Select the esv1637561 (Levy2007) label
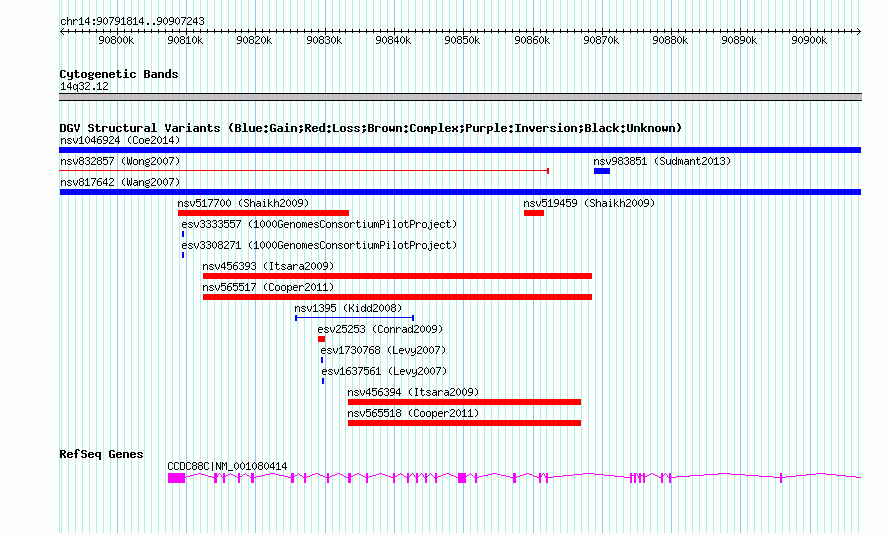 (x=384, y=371)
